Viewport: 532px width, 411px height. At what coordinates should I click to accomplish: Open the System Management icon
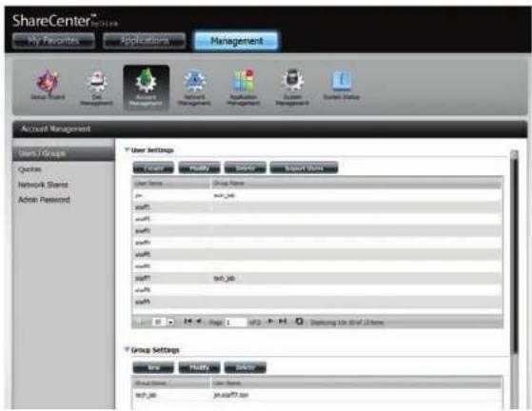(x=292, y=88)
